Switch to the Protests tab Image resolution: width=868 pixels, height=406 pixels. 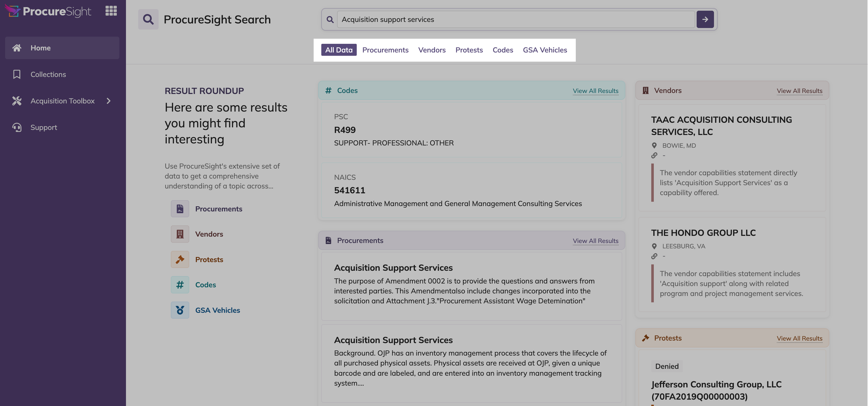pyautogui.click(x=469, y=50)
